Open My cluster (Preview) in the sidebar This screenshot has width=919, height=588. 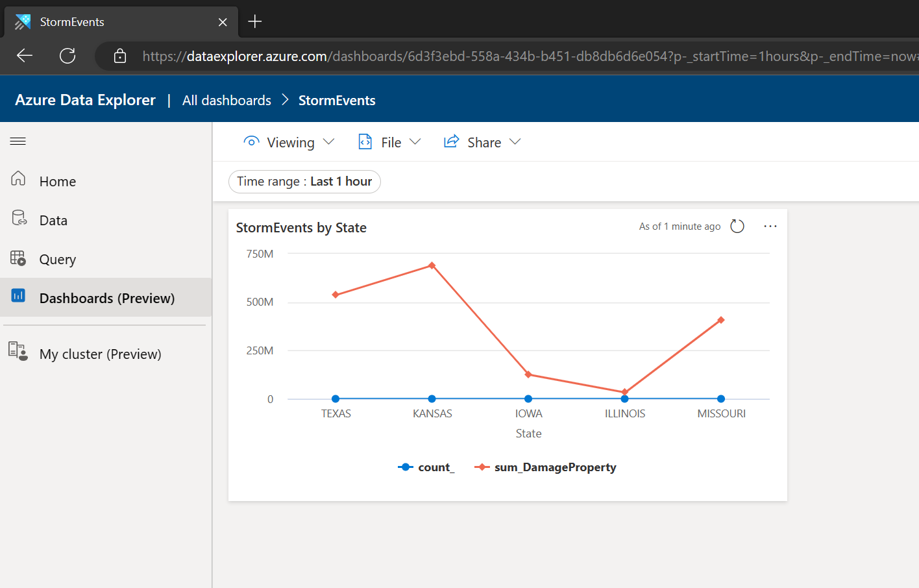[106, 354]
